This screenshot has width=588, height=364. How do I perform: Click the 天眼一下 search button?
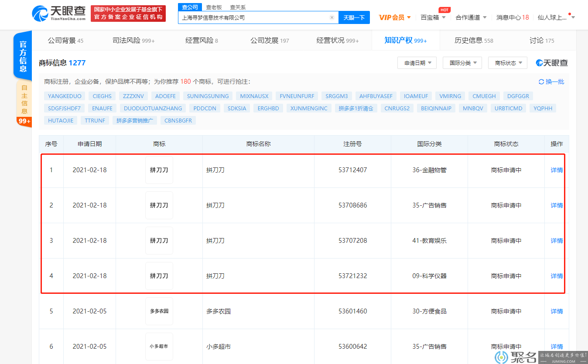354,17
